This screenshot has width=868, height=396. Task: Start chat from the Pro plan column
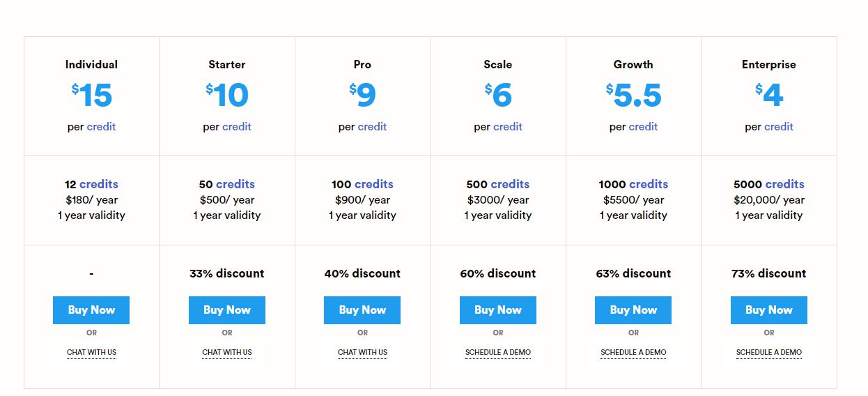point(362,352)
